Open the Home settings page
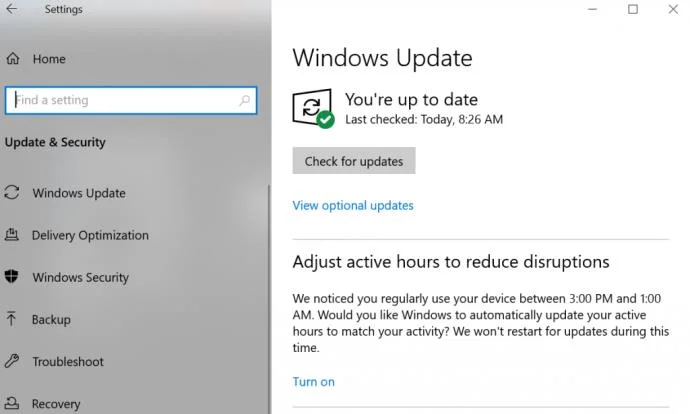 point(49,59)
